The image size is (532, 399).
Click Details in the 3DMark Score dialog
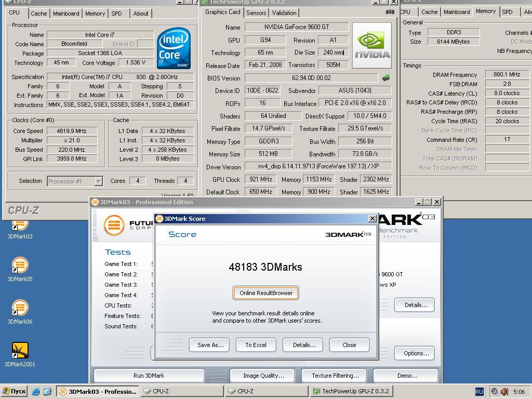303,345
